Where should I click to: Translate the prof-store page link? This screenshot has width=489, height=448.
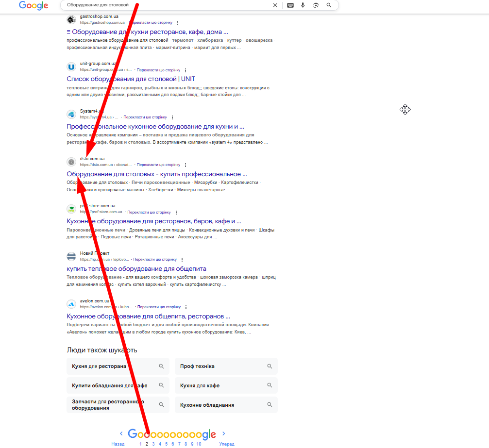149,212
